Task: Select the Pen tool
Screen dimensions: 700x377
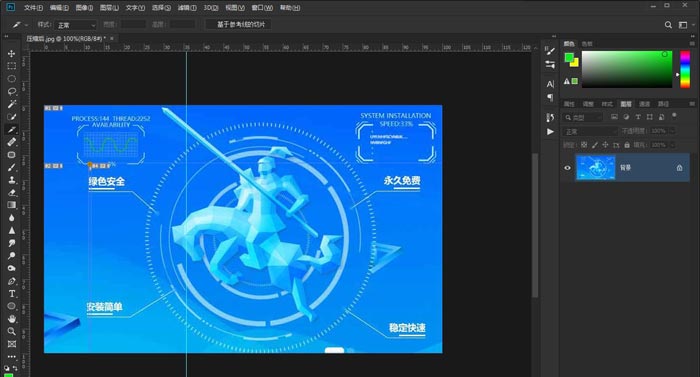Action: (x=12, y=281)
